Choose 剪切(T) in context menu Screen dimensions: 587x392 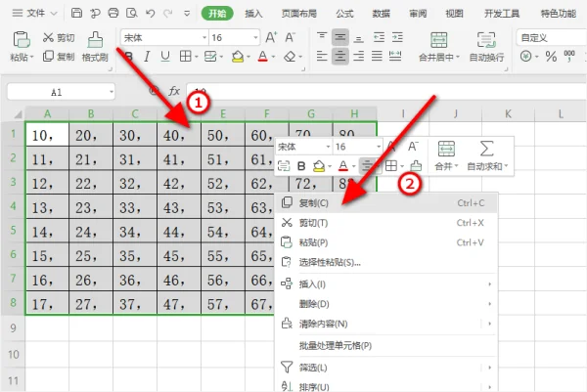(x=386, y=223)
